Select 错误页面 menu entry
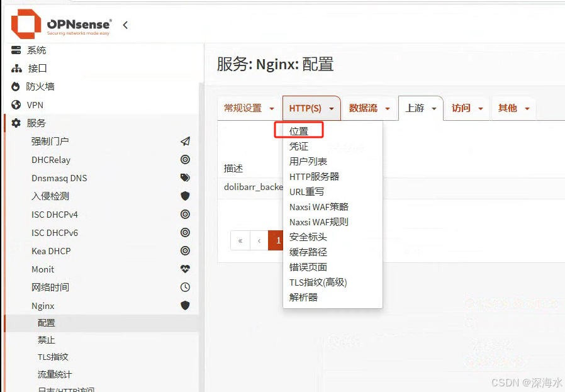This screenshot has width=565, height=392. [x=308, y=267]
